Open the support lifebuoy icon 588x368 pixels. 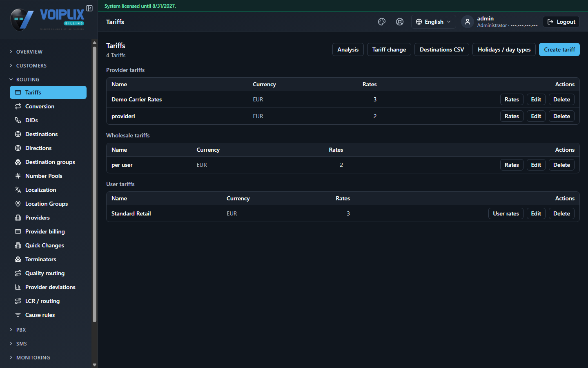point(400,22)
